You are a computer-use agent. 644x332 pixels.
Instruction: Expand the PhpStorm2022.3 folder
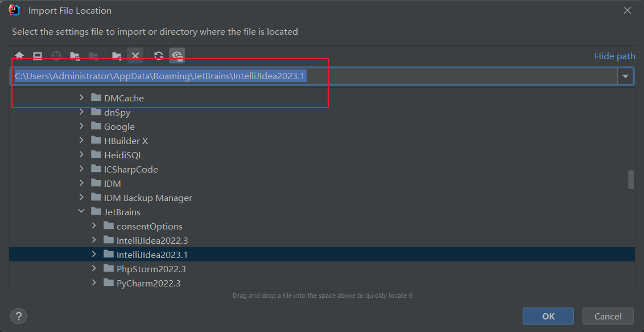[x=94, y=269]
